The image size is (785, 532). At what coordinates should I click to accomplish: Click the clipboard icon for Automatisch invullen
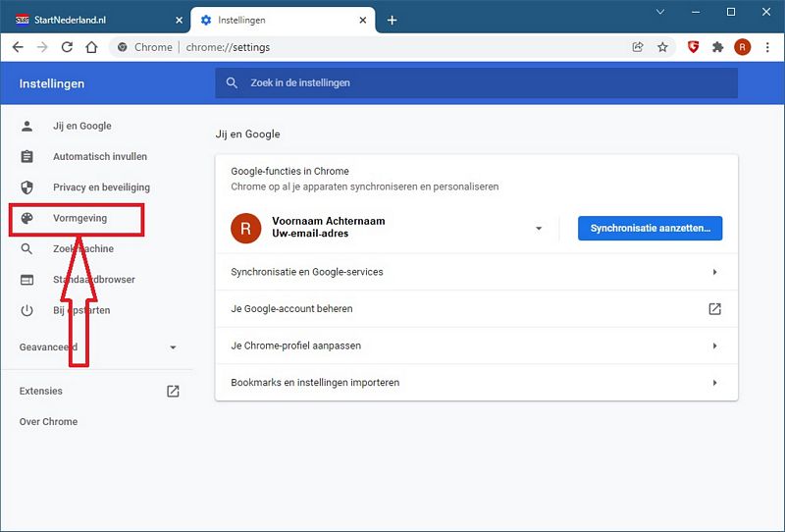[27, 156]
